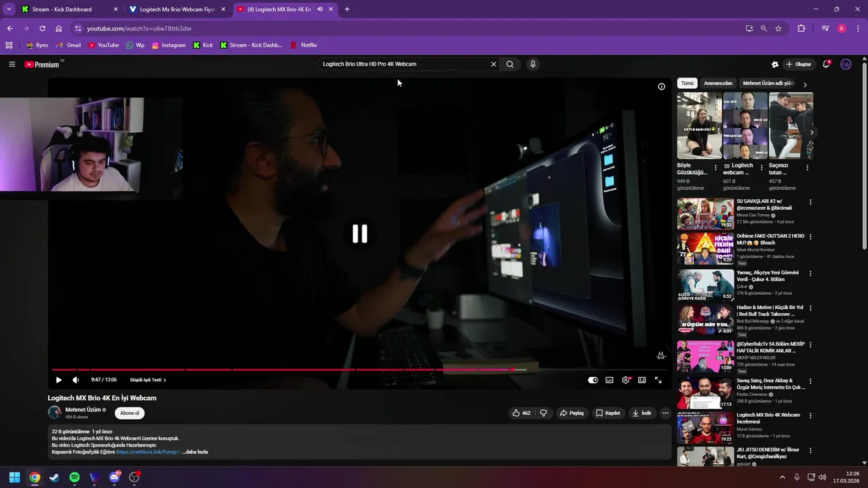The image size is (868, 488).
Task: Open the YouTube hamburger guide menu
Action: 12,64
